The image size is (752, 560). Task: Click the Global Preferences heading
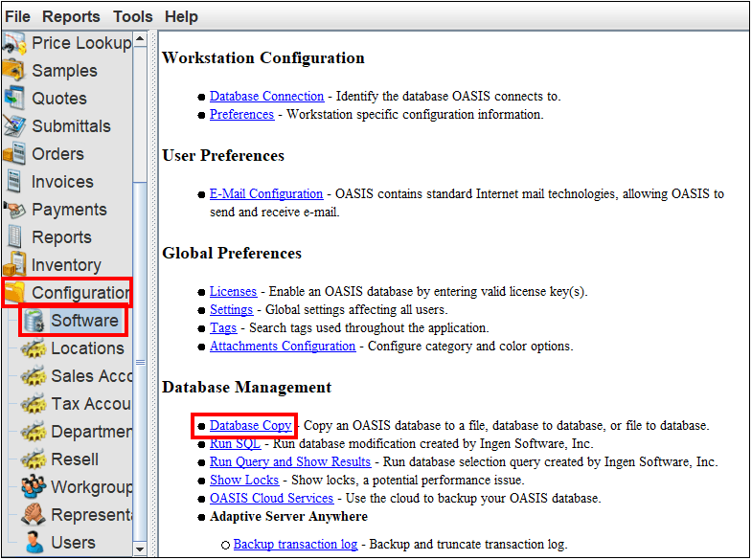click(232, 254)
